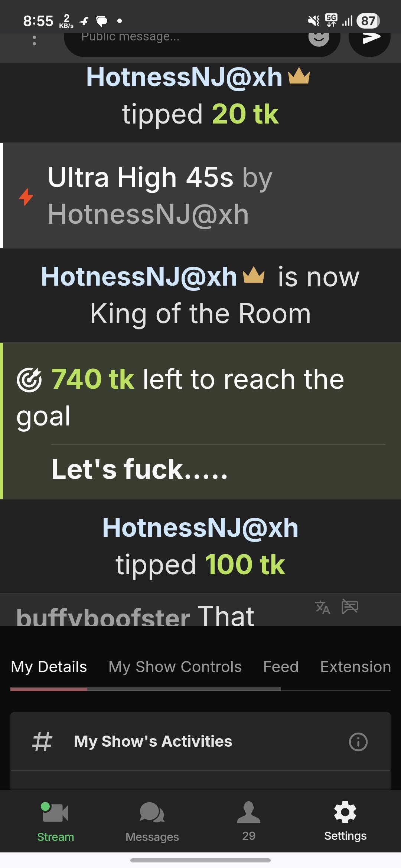The image size is (401, 868).
Task: Select the My Details tab
Action: point(49,667)
